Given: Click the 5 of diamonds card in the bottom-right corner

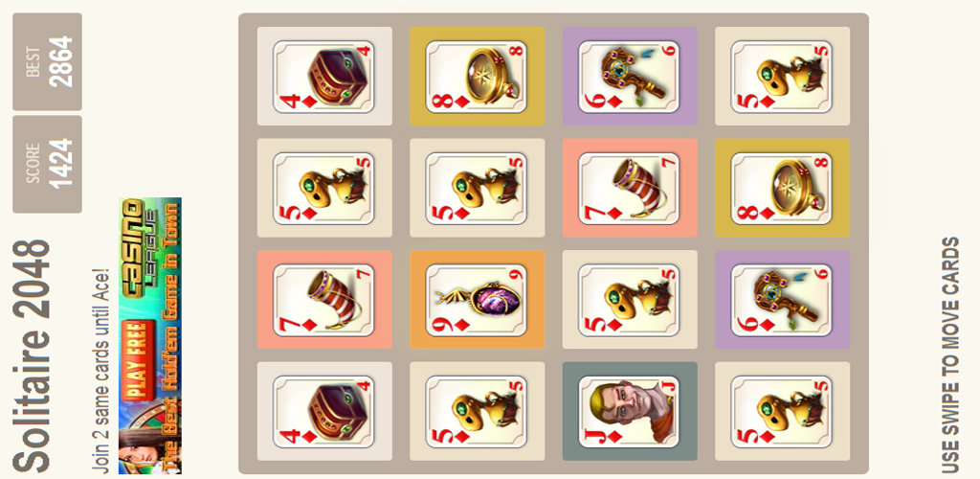Looking at the screenshot, I should tap(782, 412).
